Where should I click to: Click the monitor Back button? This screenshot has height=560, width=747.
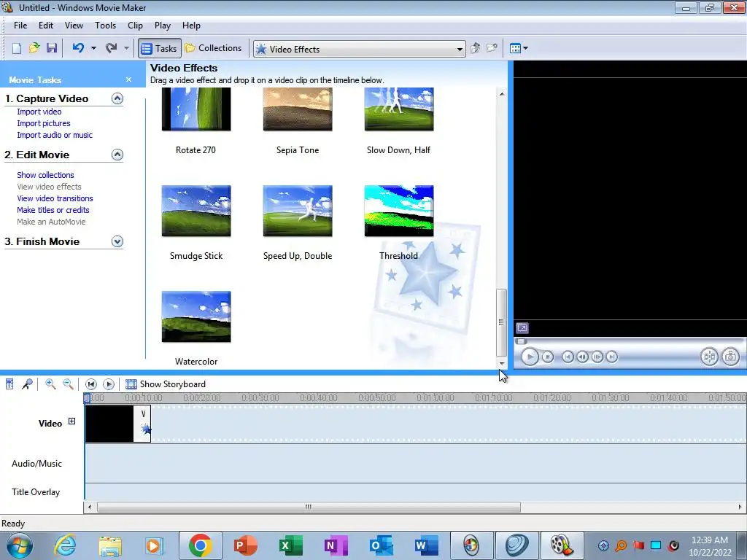coord(568,357)
